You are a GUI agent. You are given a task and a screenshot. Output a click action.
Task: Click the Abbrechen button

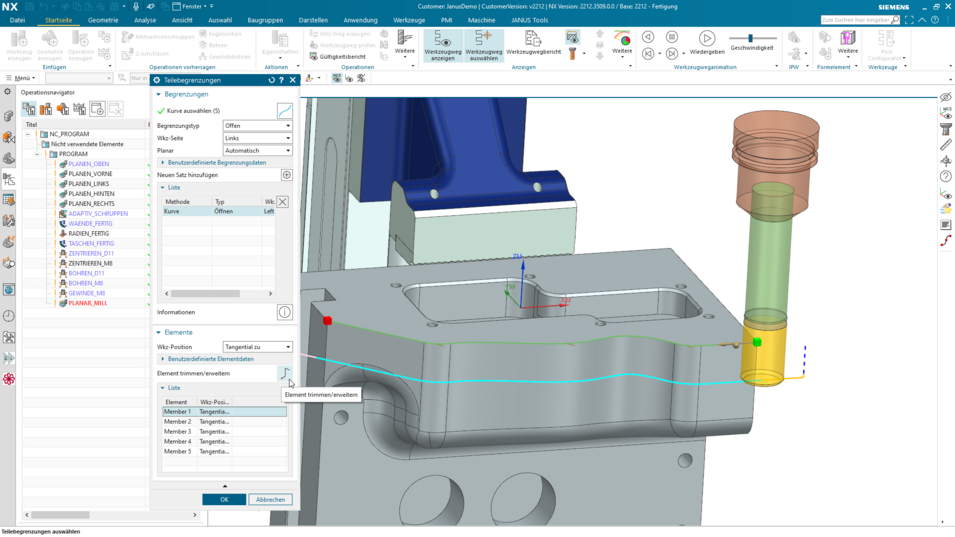pyautogui.click(x=270, y=499)
